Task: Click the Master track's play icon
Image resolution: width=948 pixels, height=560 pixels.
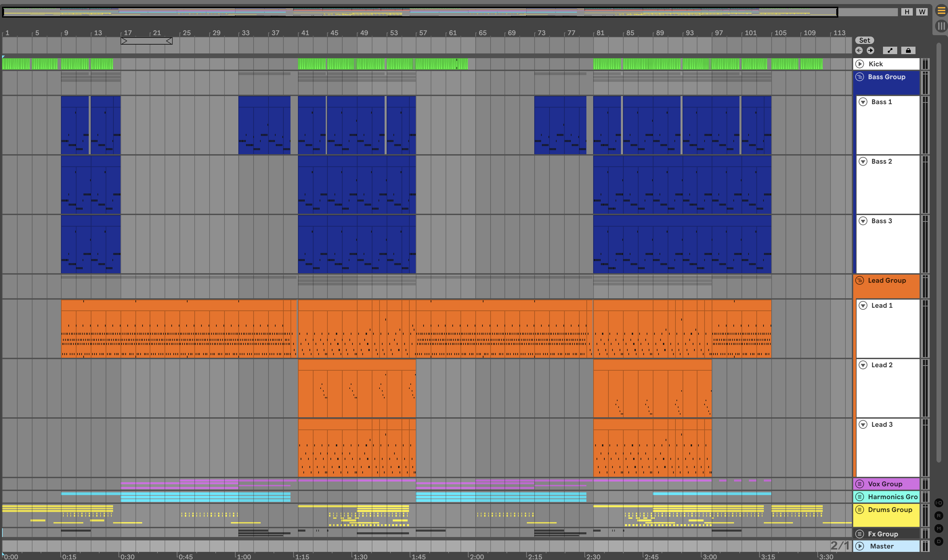Action: tap(860, 546)
